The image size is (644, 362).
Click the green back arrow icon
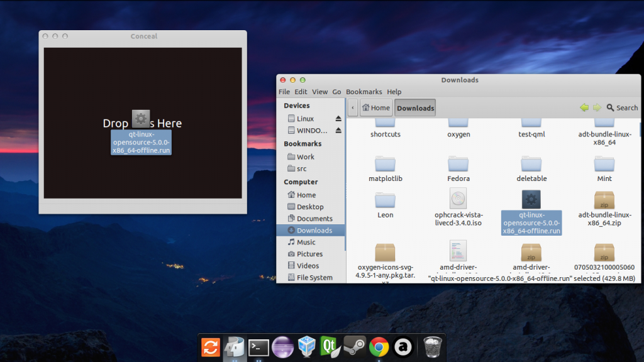(x=584, y=107)
